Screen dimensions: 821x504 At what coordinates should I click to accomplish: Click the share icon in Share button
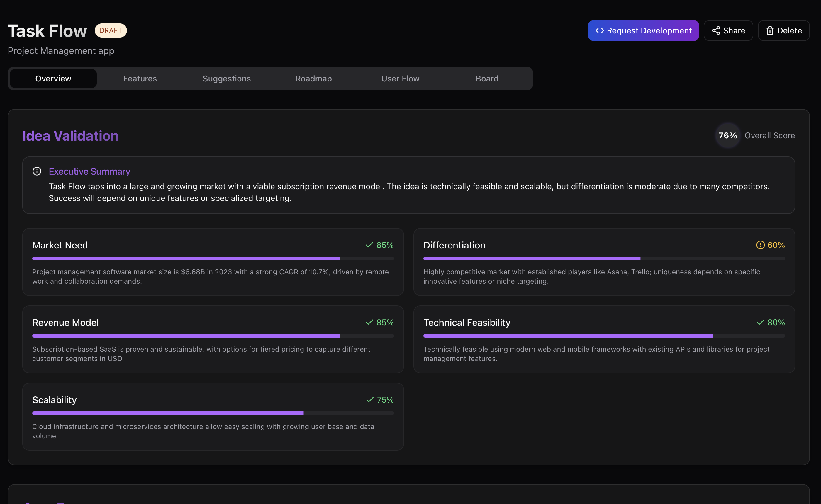(x=716, y=31)
